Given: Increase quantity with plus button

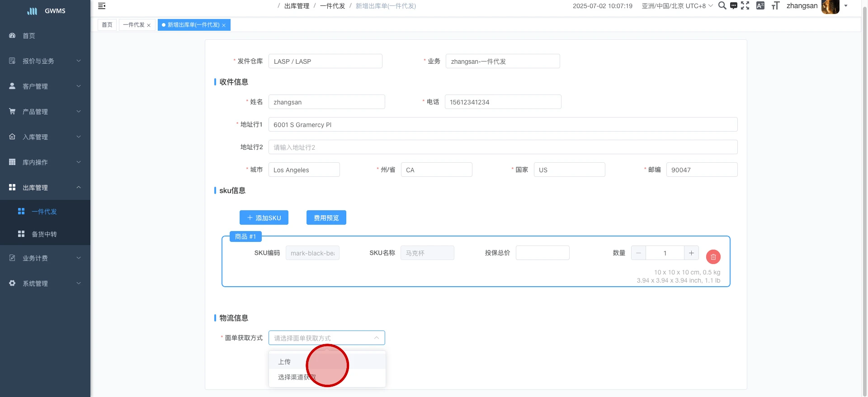Looking at the screenshot, I should tap(691, 253).
